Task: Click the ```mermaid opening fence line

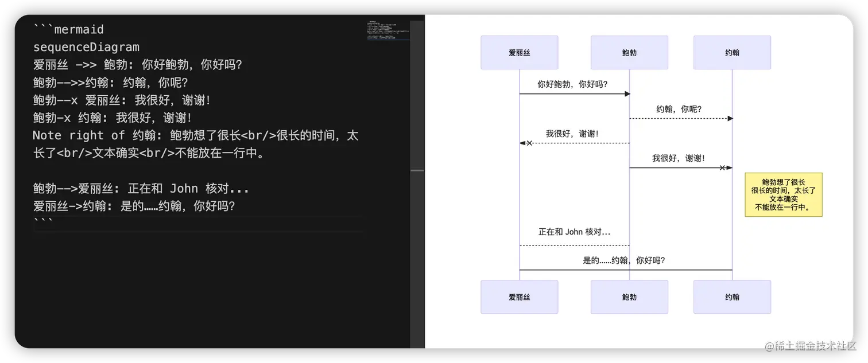Action: click(x=68, y=29)
